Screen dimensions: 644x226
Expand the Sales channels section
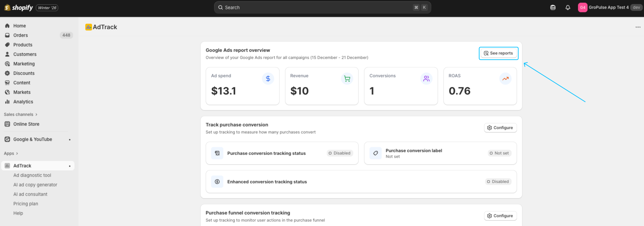(21, 114)
